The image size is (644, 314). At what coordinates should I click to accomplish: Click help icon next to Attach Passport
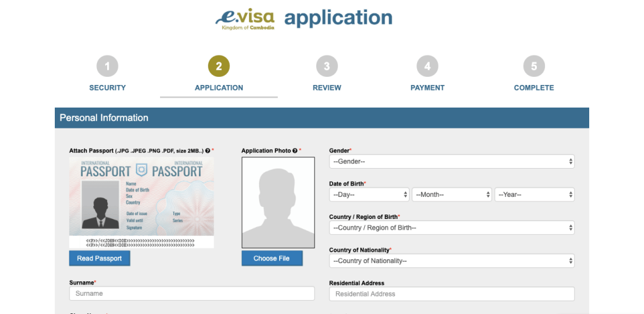click(207, 151)
